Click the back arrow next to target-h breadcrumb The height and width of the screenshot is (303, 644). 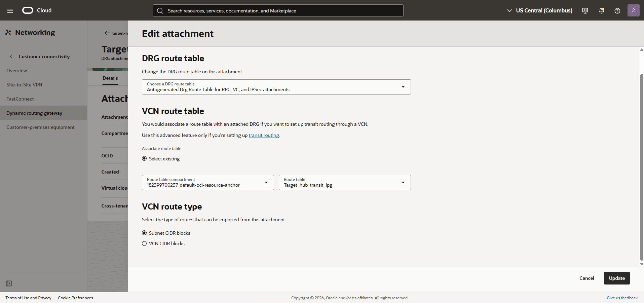(107, 33)
